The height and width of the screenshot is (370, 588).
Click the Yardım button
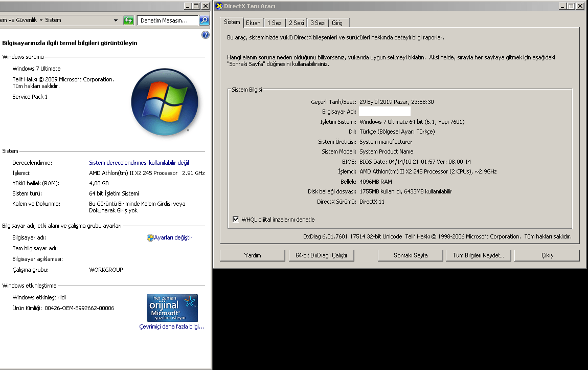253,255
